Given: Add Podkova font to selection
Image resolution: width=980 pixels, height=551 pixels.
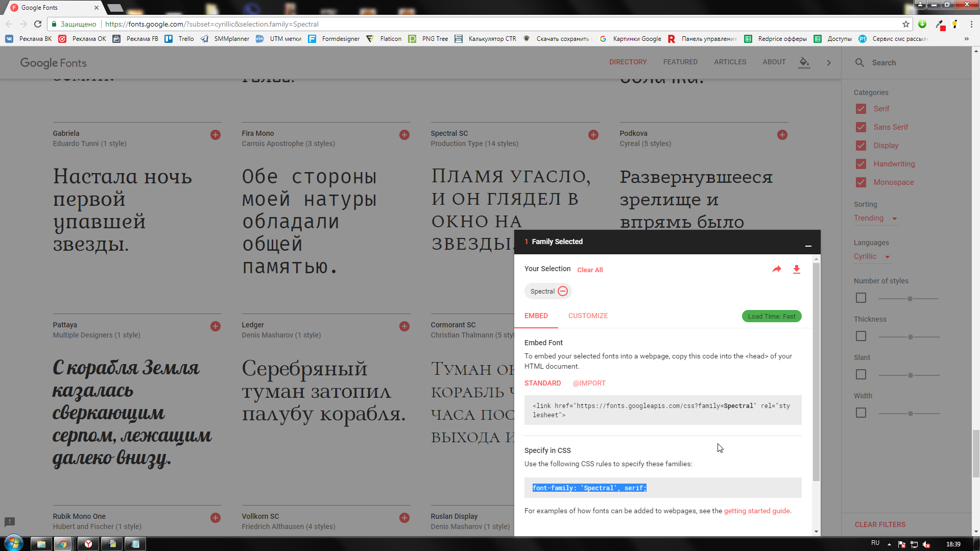Looking at the screenshot, I should [782, 135].
